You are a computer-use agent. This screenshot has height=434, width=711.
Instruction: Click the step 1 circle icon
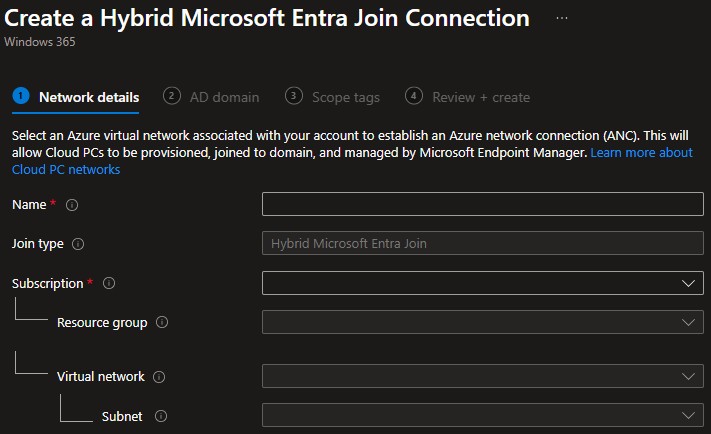(x=20, y=97)
